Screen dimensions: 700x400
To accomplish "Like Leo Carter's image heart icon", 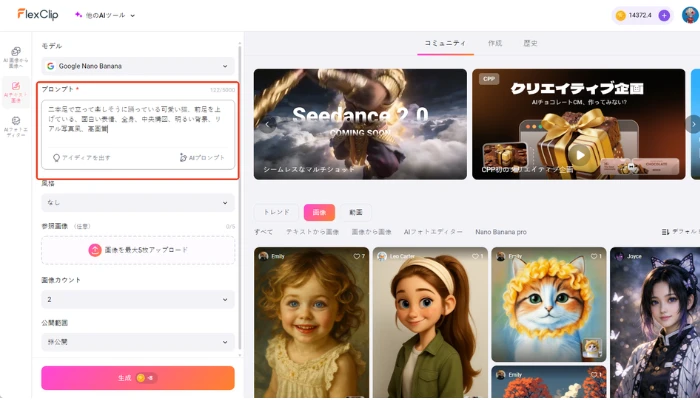I will pyautogui.click(x=475, y=257).
